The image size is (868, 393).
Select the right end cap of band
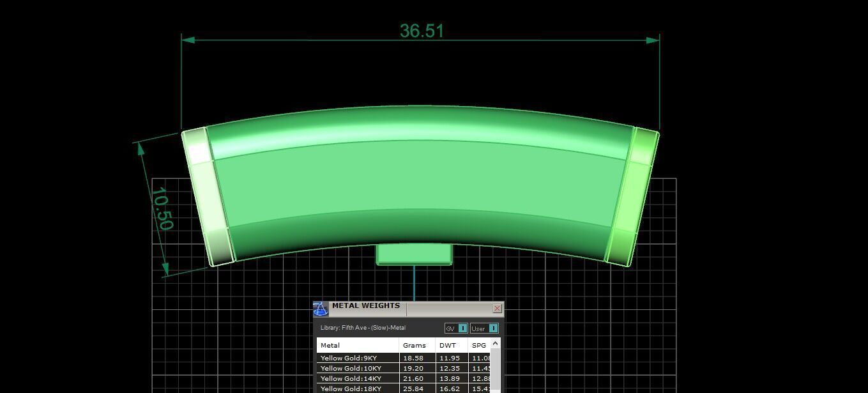[x=632, y=197]
